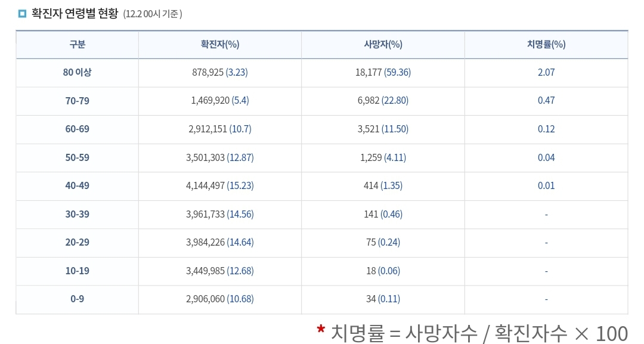Click the 확진자(%) column header
Screen dimensions: 644x344
pyautogui.click(x=219, y=44)
